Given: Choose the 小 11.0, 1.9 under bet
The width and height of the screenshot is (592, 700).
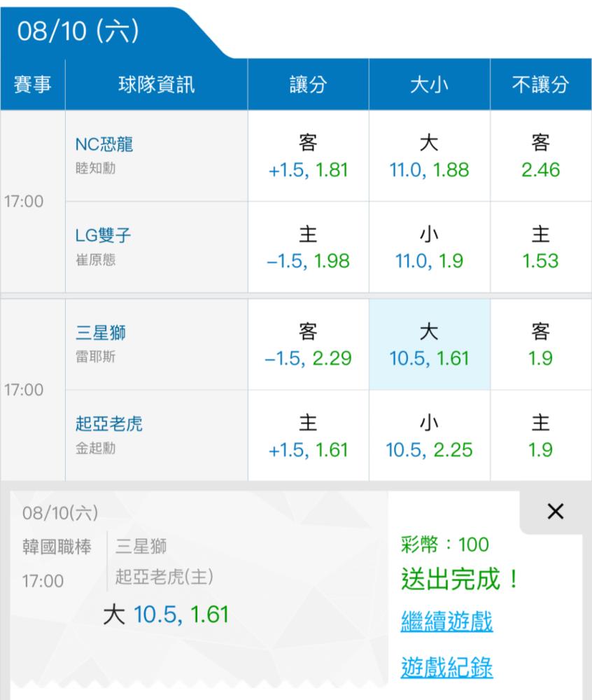Looking at the screenshot, I should (430, 247).
